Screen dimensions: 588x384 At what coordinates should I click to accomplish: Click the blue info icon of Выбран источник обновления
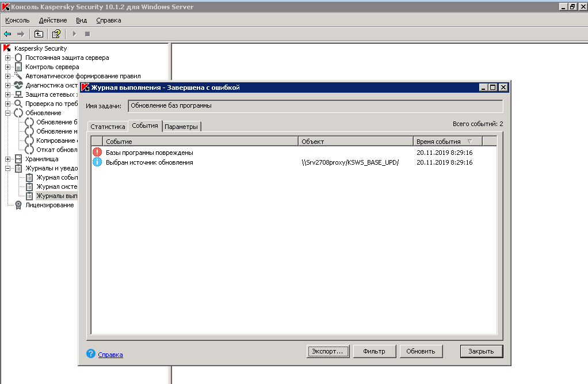pyautogui.click(x=97, y=162)
